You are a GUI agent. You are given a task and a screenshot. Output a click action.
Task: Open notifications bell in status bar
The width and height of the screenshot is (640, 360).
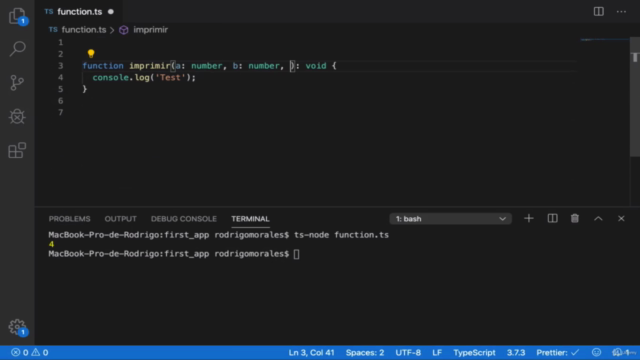pos(620,352)
